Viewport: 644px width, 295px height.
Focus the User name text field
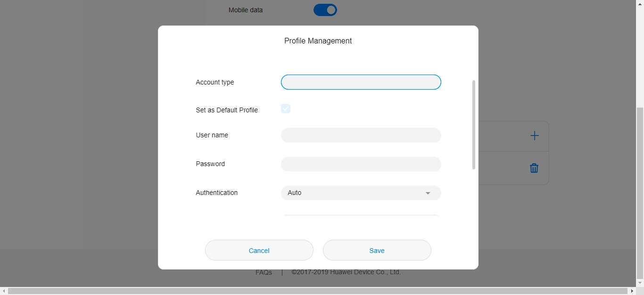[x=361, y=135]
